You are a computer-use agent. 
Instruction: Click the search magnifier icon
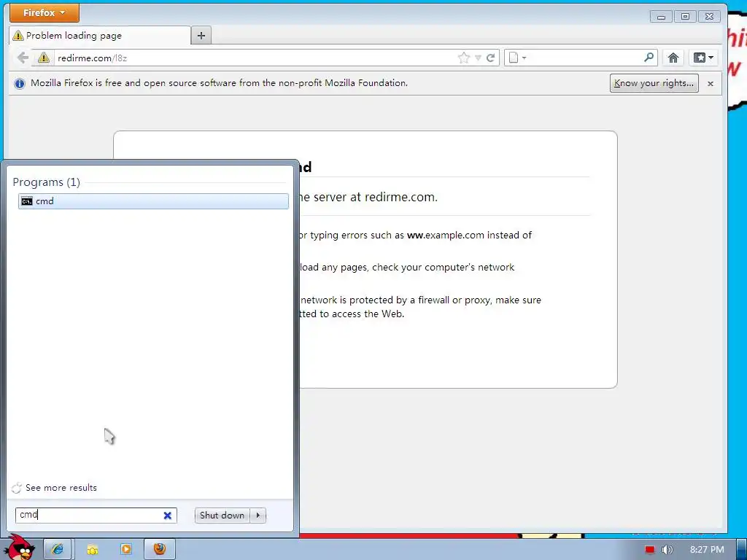click(x=649, y=58)
